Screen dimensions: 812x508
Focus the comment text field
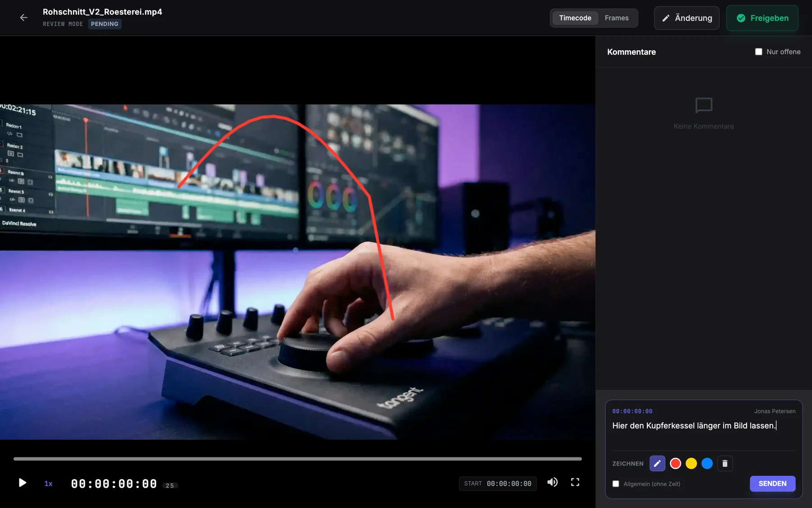tap(704, 433)
